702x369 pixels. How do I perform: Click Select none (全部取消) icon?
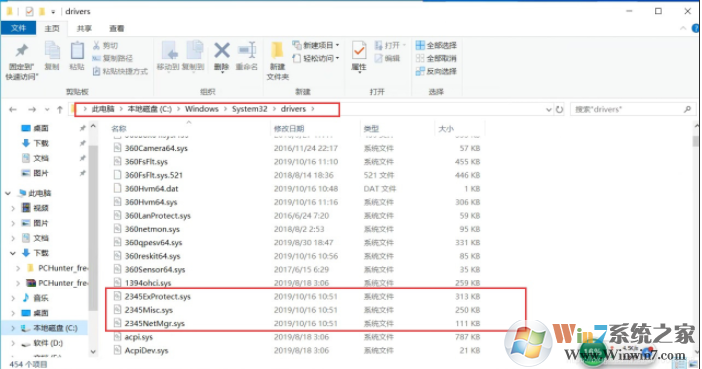(420, 58)
